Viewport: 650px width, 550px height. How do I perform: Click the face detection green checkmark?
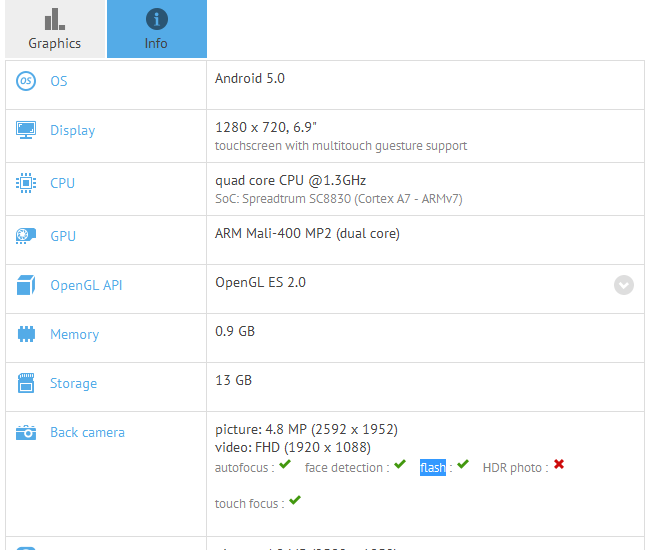tap(400, 465)
